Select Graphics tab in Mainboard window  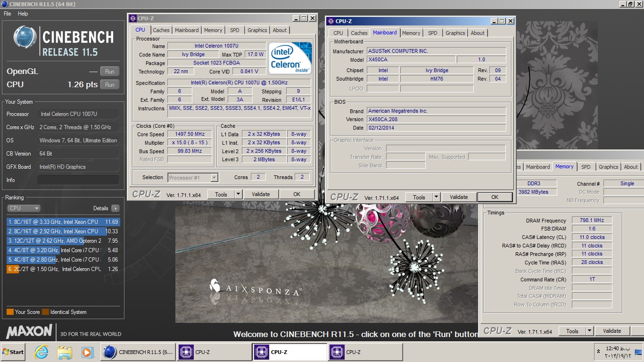[455, 33]
